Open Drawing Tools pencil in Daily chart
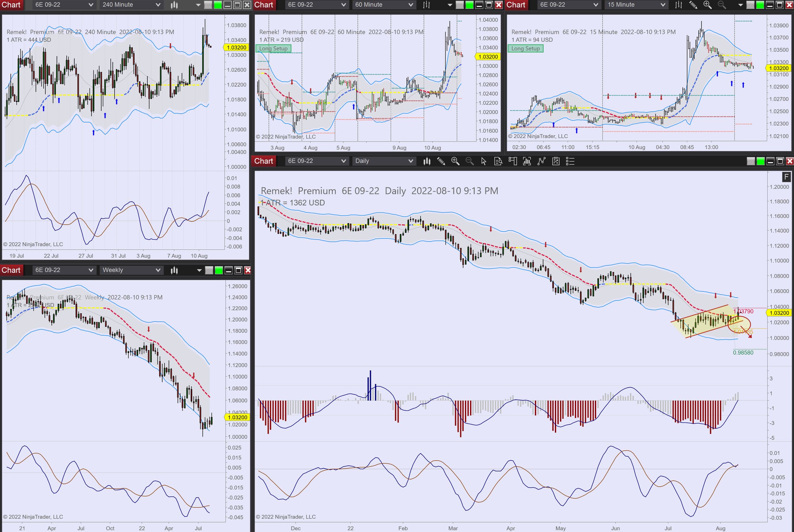794x532 pixels. pos(441,161)
